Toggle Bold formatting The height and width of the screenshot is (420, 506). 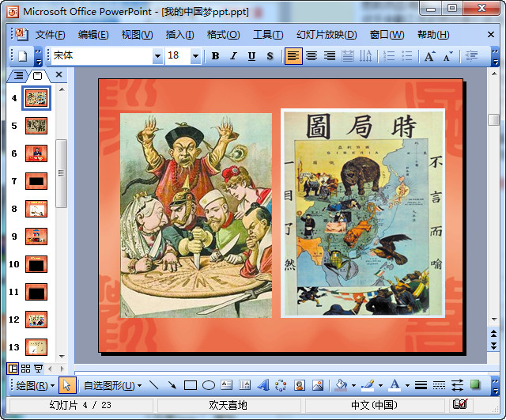[215, 56]
